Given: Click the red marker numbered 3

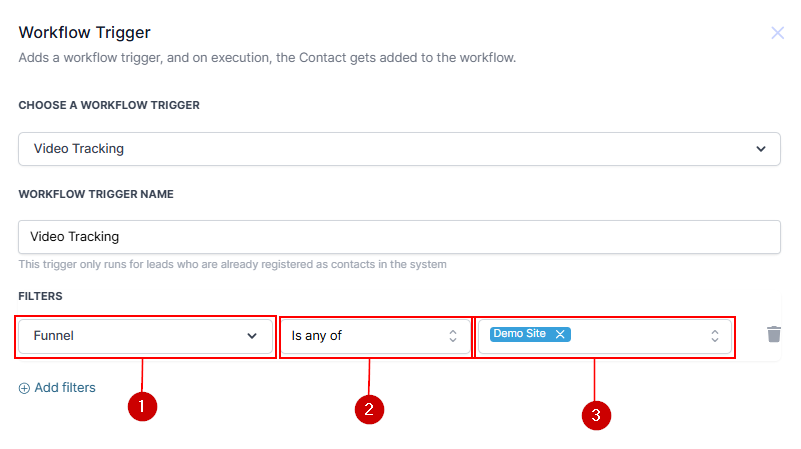Looking at the screenshot, I should tap(596, 416).
